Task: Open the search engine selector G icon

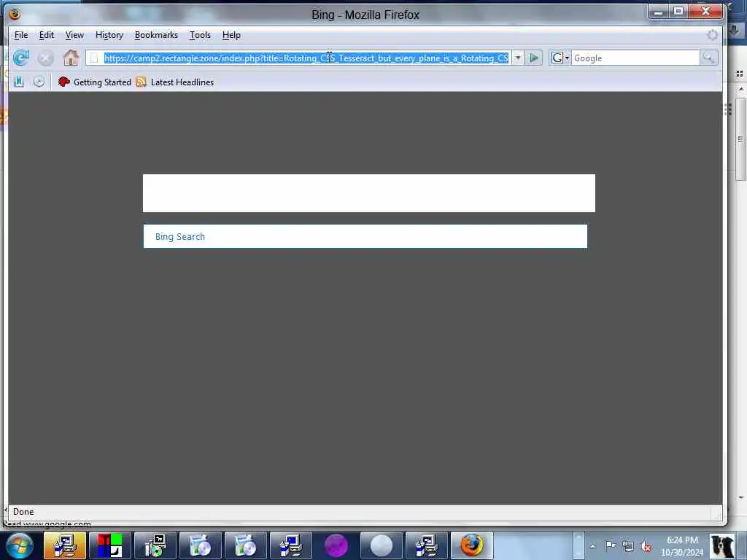Action: pos(560,58)
